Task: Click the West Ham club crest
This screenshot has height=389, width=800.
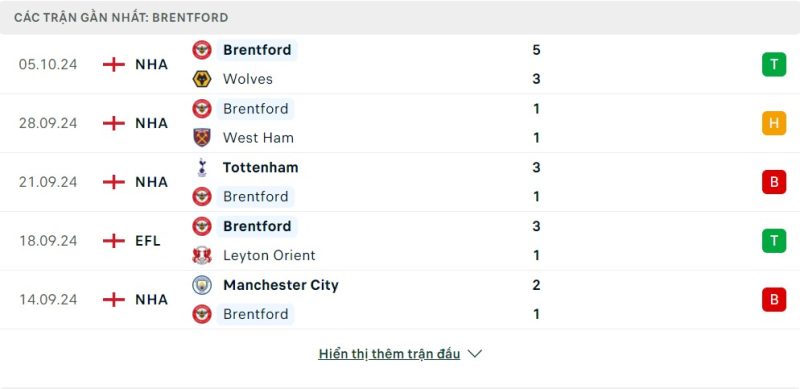Action: (202, 138)
